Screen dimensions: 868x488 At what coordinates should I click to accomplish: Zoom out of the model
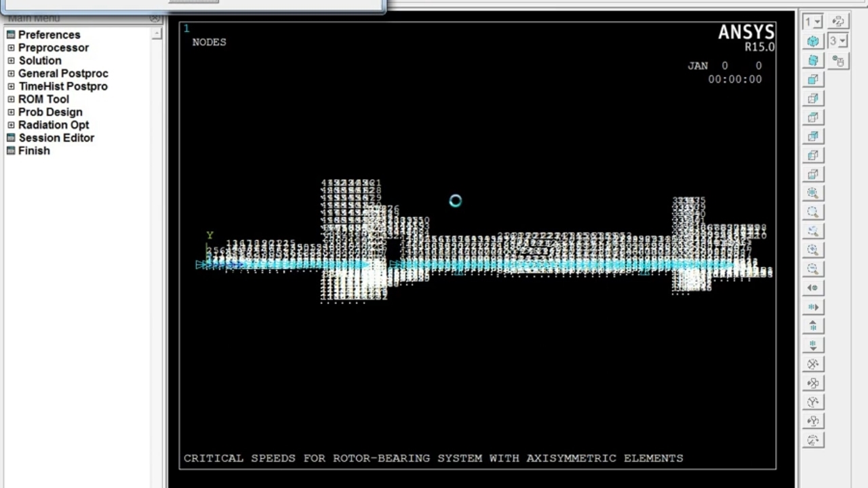point(813,269)
